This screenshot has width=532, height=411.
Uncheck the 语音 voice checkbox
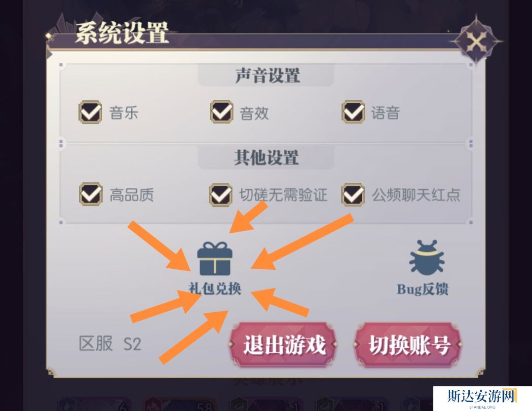[x=353, y=112]
